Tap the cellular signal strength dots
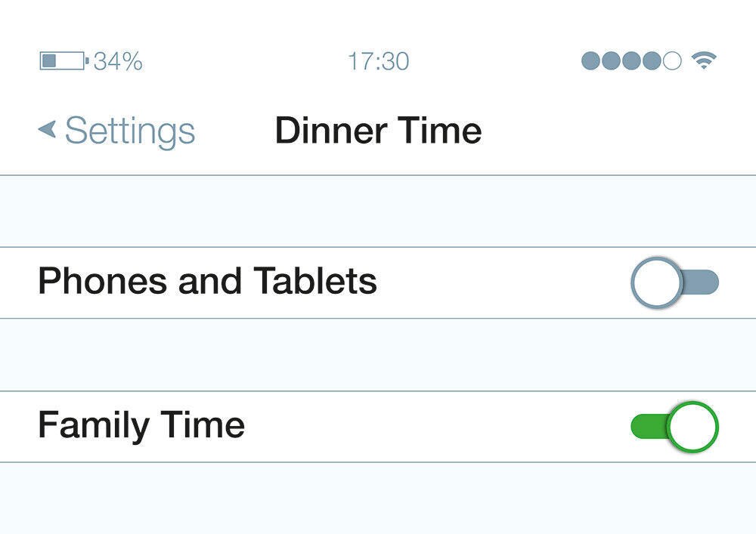 coord(631,61)
